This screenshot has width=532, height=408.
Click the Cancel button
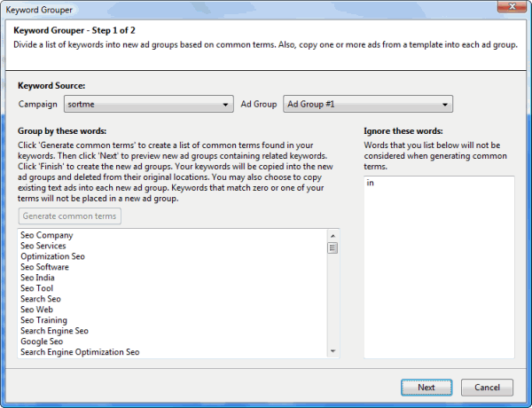pyautogui.click(x=487, y=388)
